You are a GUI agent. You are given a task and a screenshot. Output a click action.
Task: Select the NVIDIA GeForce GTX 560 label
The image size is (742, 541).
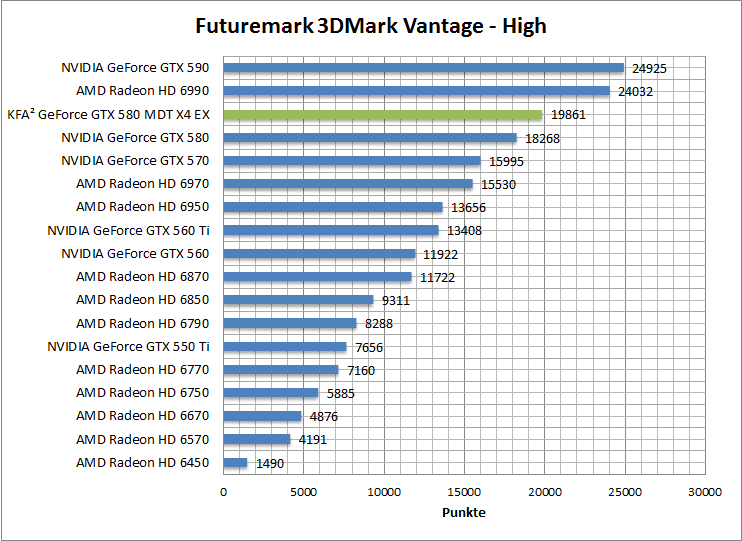point(135,253)
